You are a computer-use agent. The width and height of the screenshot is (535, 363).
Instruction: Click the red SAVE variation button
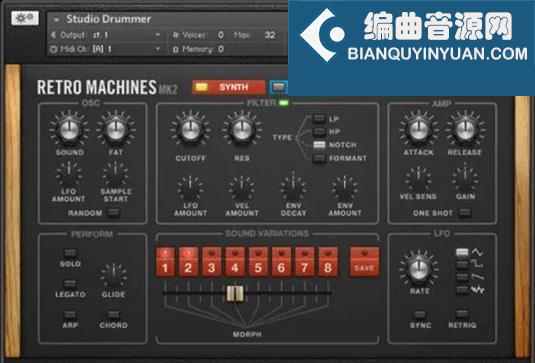pos(364,261)
